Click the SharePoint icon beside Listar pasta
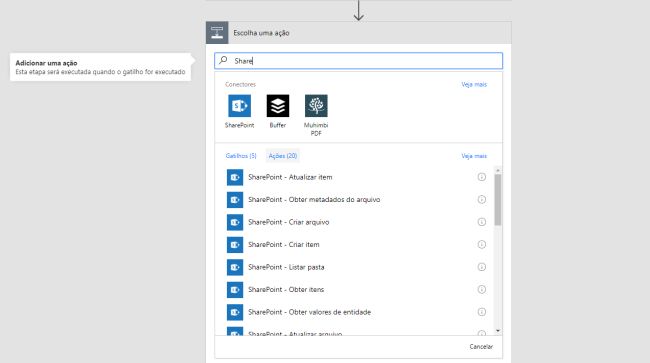The width and height of the screenshot is (650, 363). (x=235, y=267)
